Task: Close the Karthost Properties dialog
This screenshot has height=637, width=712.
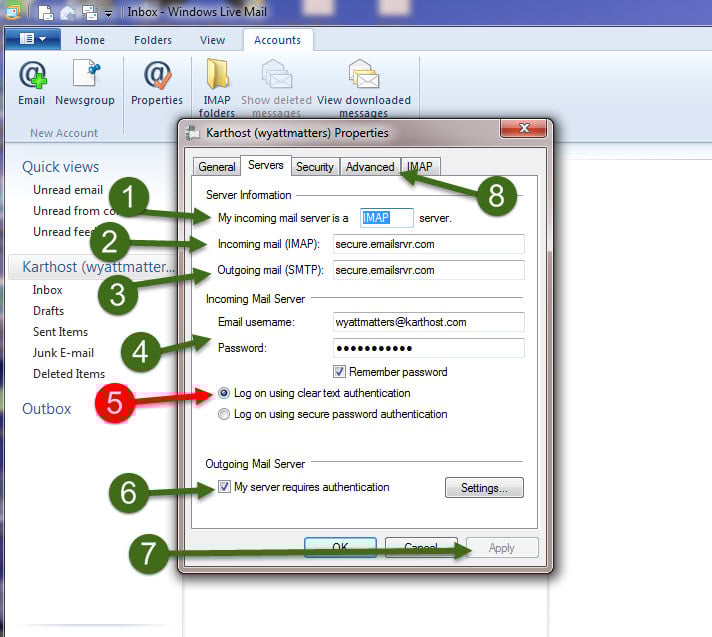Action: pos(524,128)
